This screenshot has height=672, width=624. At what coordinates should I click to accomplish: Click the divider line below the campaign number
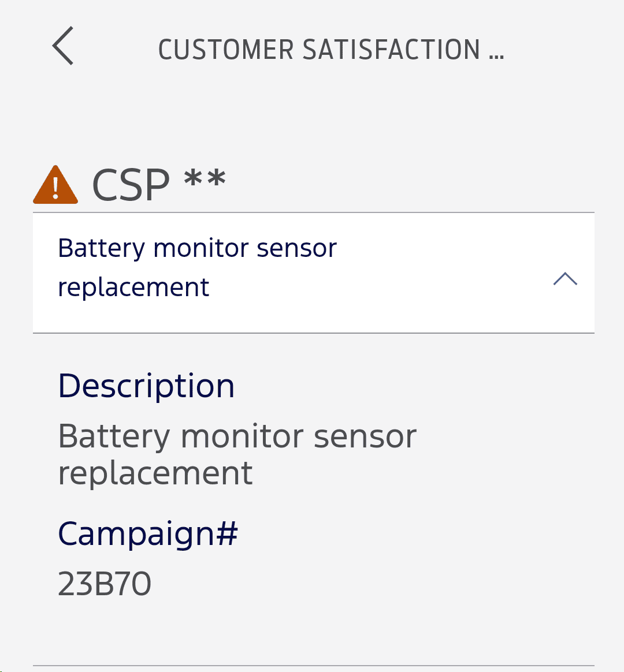point(313,666)
